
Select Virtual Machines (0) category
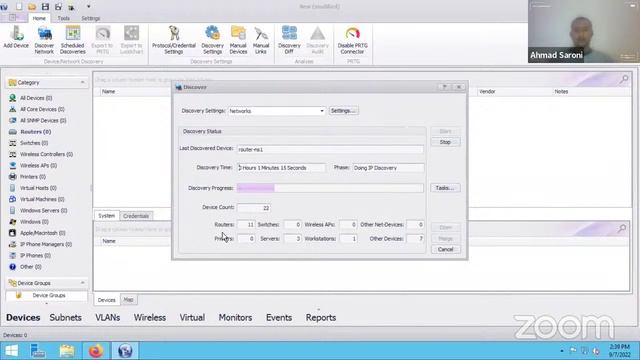(x=42, y=199)
